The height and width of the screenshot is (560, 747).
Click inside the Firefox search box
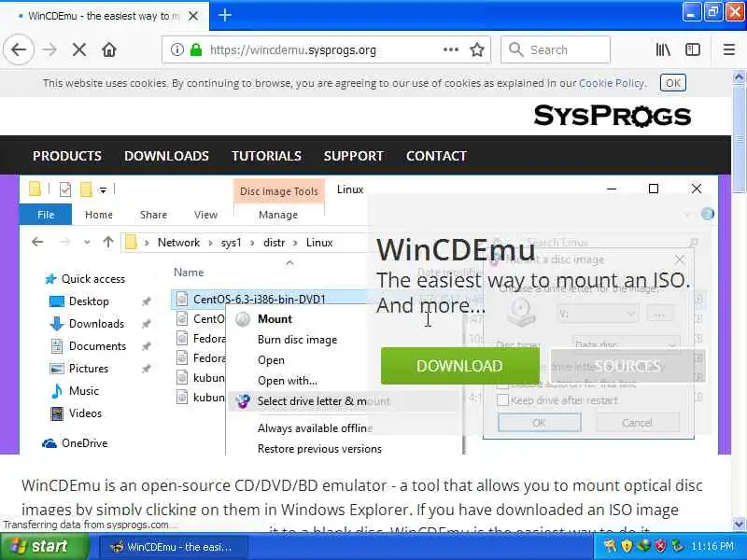556,49
